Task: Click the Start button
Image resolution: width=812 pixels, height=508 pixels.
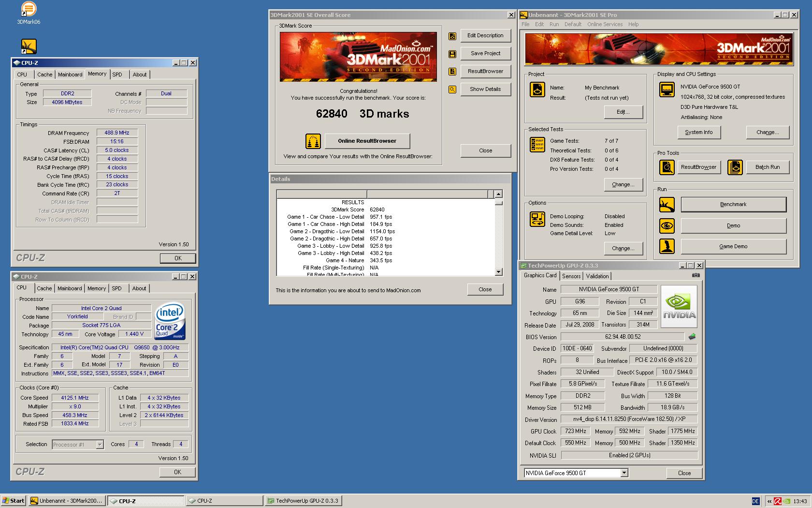Action: [x=14, y=501]
